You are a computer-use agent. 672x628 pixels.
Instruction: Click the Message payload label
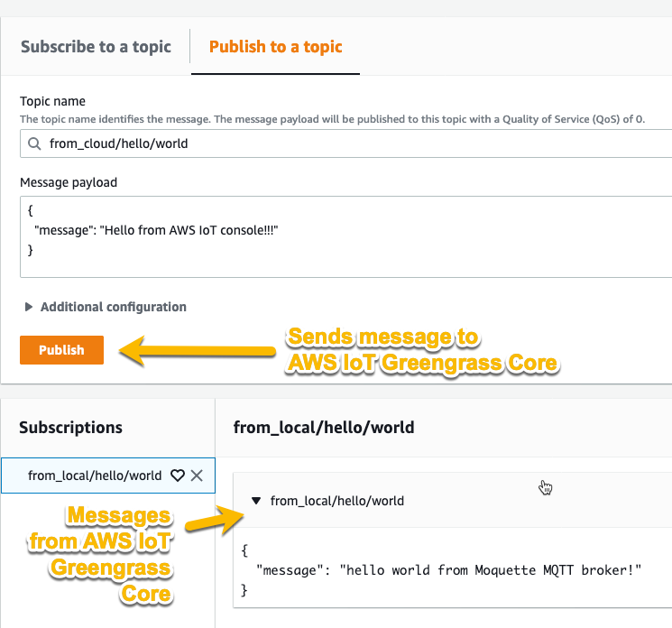pos(69,182)
